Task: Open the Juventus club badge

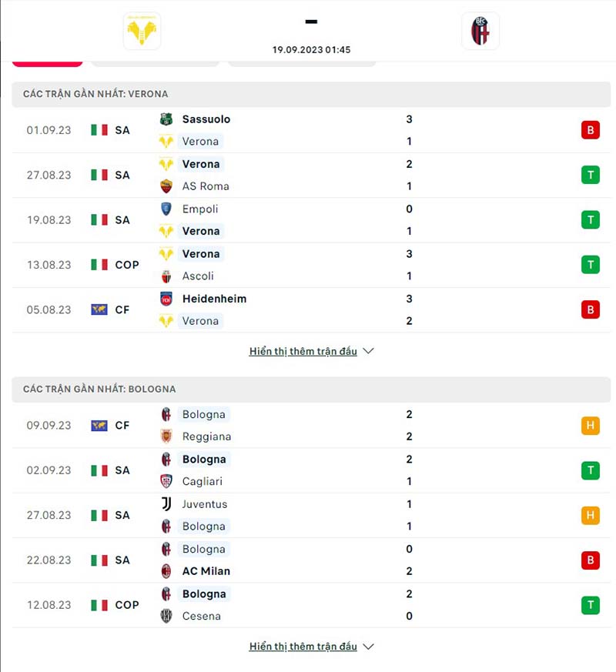Action: [168, 504]
